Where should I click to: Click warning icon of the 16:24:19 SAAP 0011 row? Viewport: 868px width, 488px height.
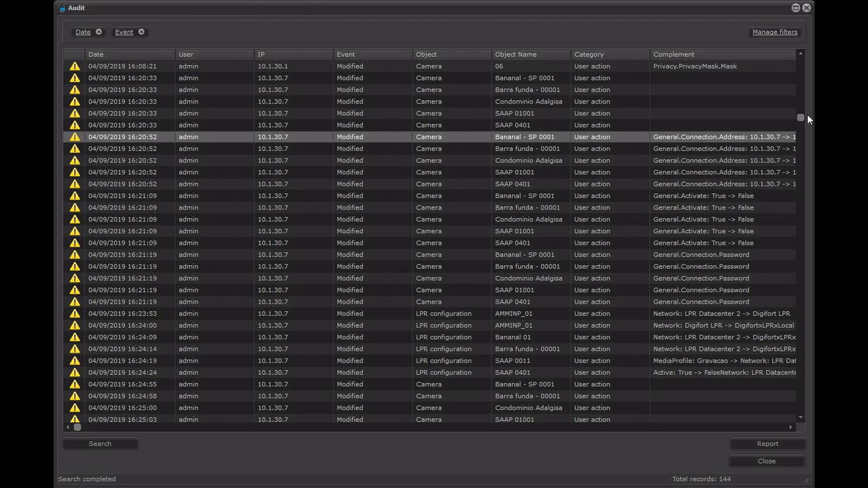[x=75, y=361]
